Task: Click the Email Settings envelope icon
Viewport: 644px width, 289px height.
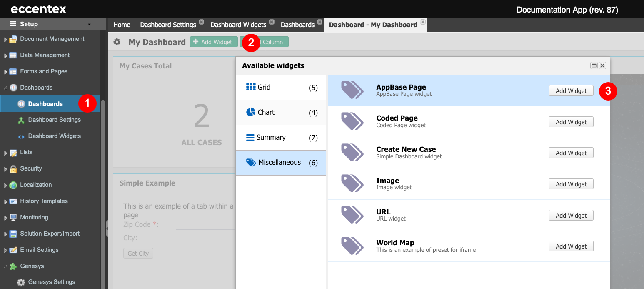Action: [x=13, y=250]
